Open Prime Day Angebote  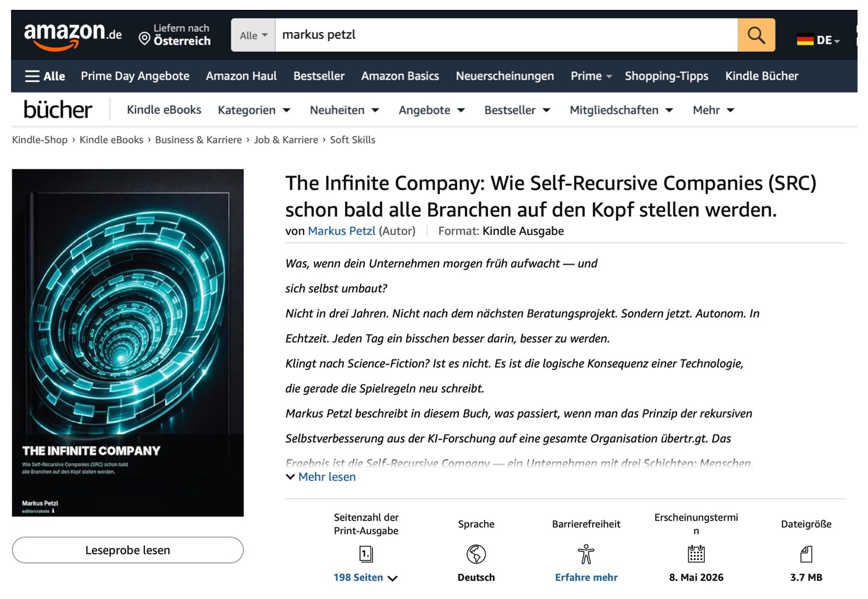(135, 76)
